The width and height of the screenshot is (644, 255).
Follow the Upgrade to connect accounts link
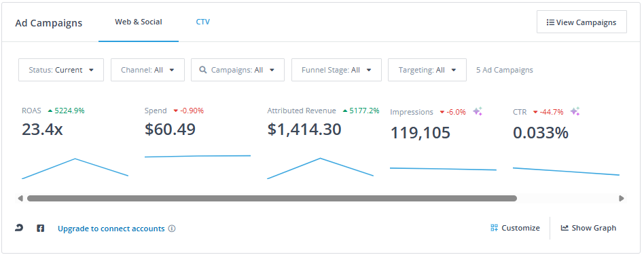pyautogui.click(x=111, y=229)
